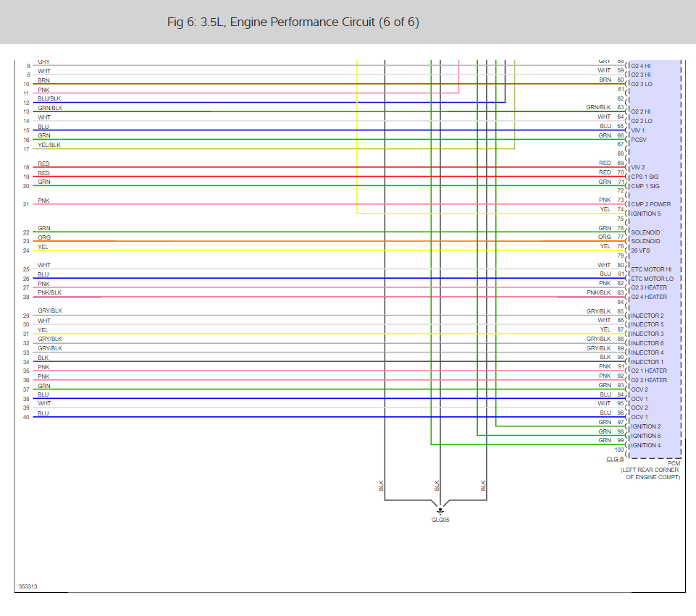Click the 'IGNITION 2' pin label

pyautogui.click(x=646, y=426)
